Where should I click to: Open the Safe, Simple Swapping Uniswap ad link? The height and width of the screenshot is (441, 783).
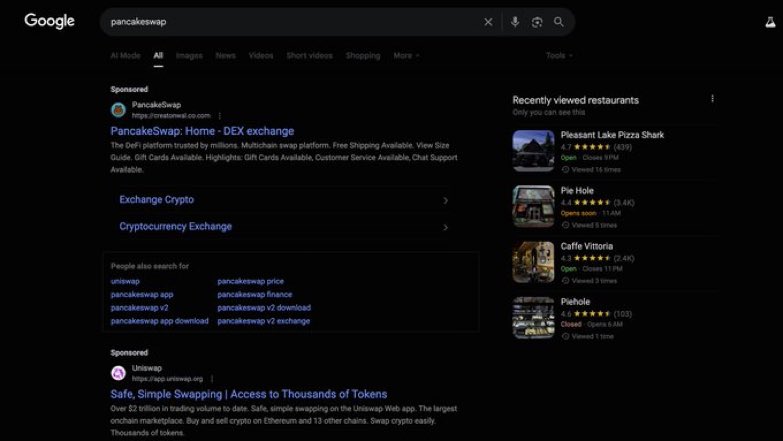coord(249,394)
